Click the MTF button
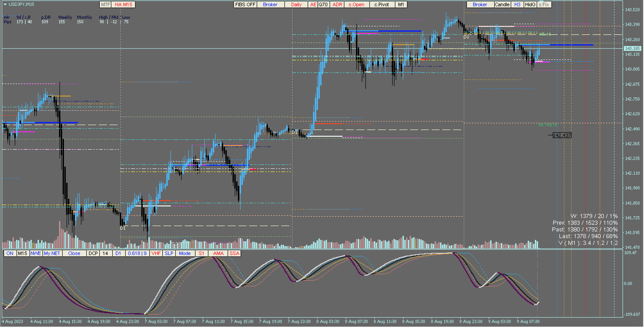 click(105, 4)
